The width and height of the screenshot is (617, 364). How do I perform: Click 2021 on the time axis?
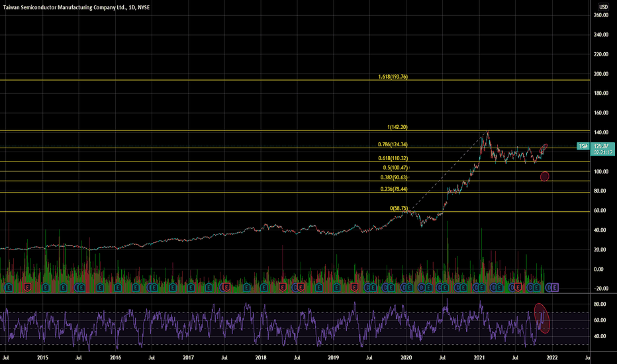click(x=479, y=357)
